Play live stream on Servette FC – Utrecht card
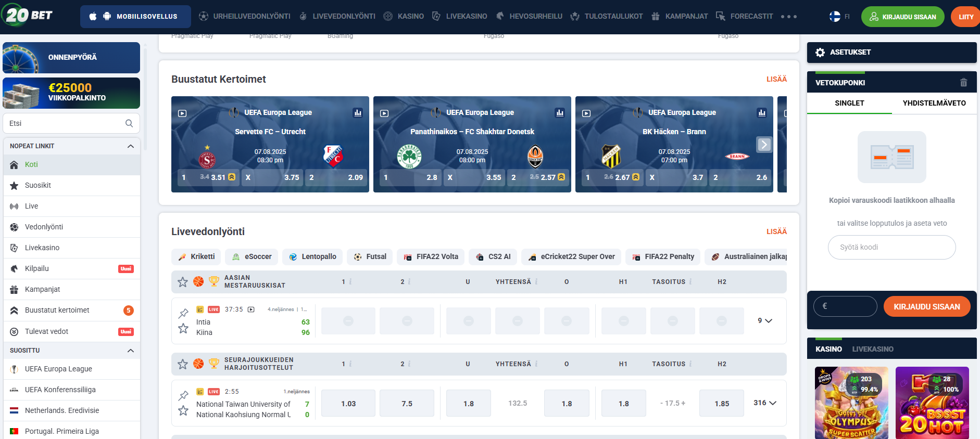 [182, 113]
